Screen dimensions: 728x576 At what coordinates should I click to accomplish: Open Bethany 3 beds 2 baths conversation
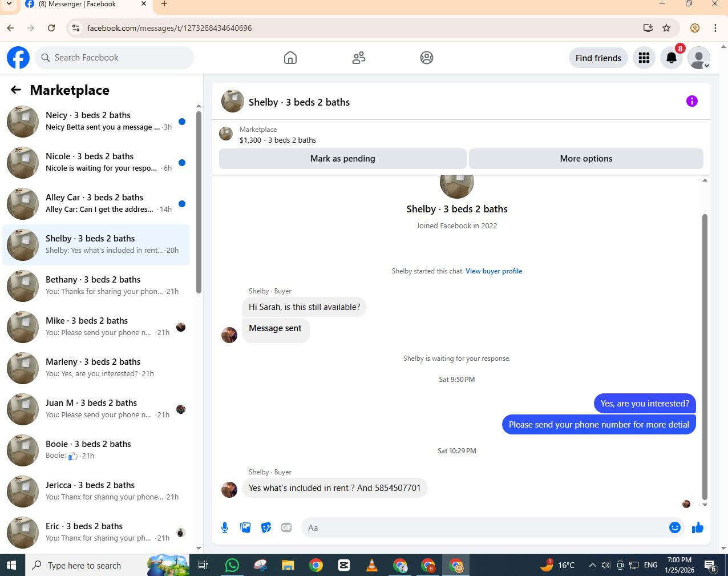click(x=96, y=286)
